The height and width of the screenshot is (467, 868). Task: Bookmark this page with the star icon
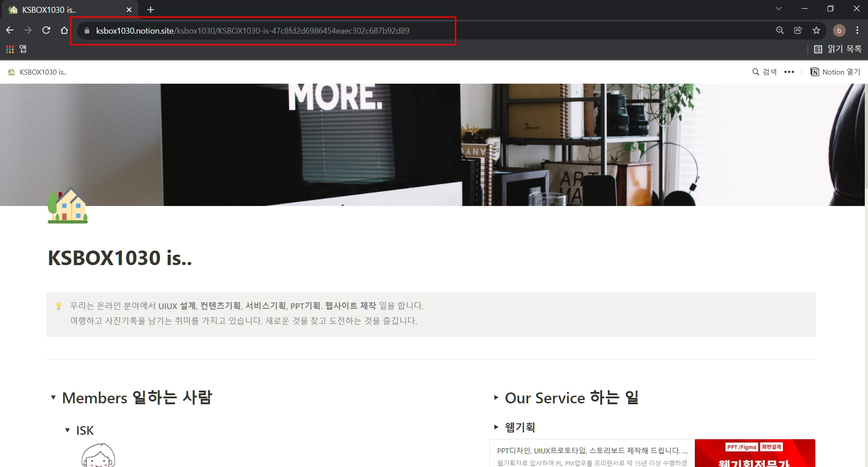coord(816,30)
